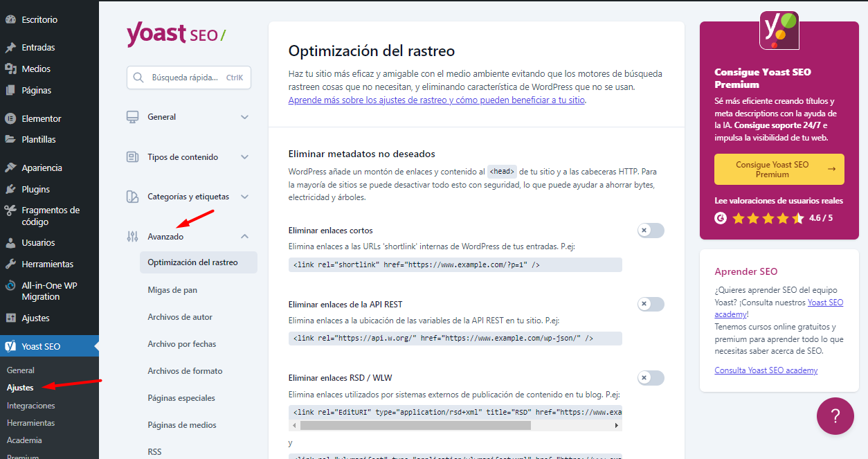Click the Usuarios person icon
The height and width of the screenshot is (459, 868).
(x=10, y=243)
